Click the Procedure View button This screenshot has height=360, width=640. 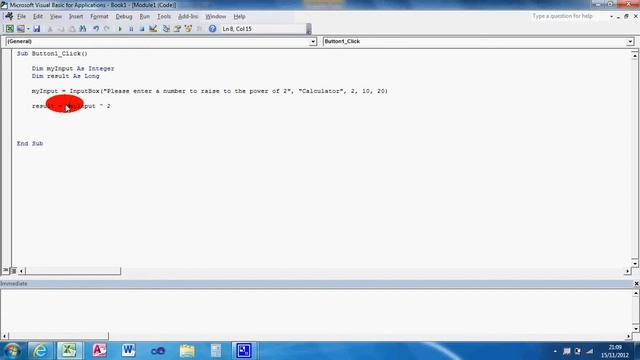coord(5,271)
